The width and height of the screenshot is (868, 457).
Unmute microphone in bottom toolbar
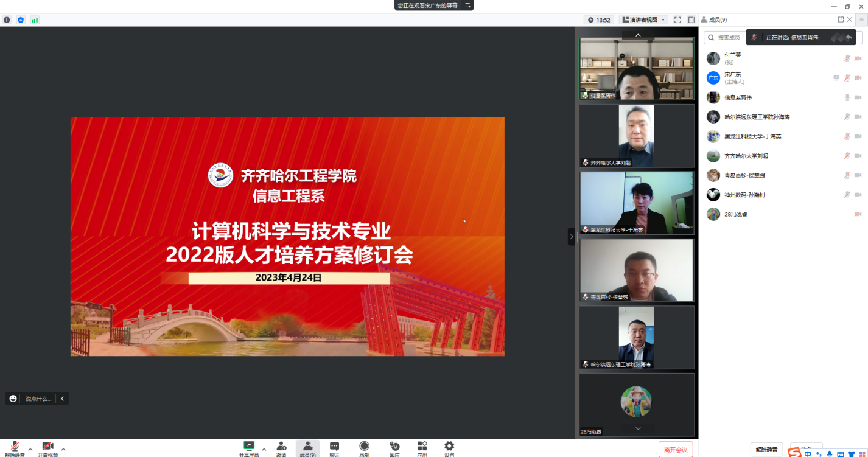[x=15, y=448]
